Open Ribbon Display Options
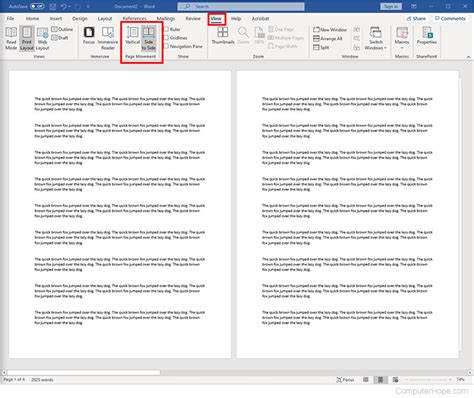The image size is (474, 398). pos(414,6)
